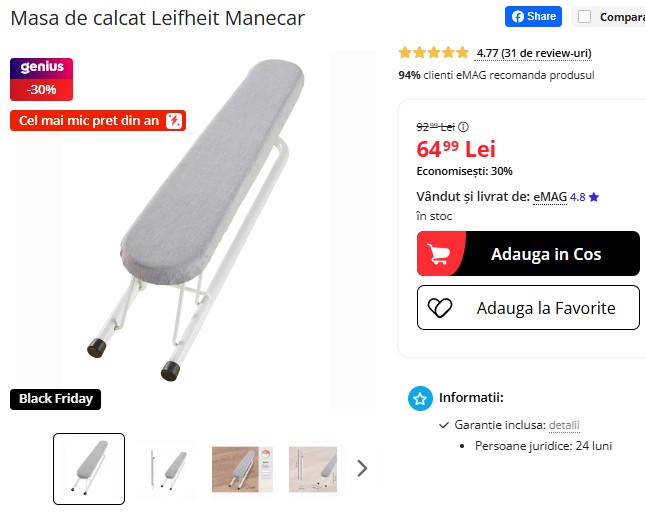Click Adauga la Favorite button
Image resolution: width=645 pixels, height=513 pixels.
[528, 307]
